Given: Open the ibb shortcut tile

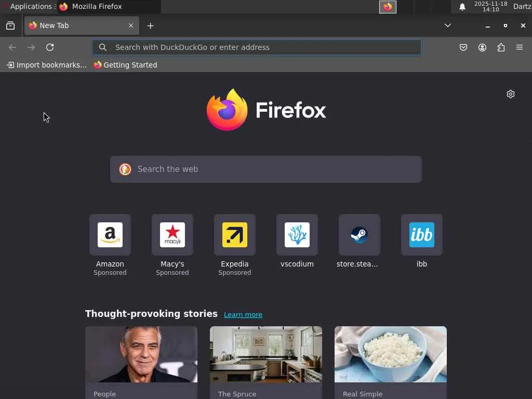Looking at the screenshot, I should (x=422, y=235).
